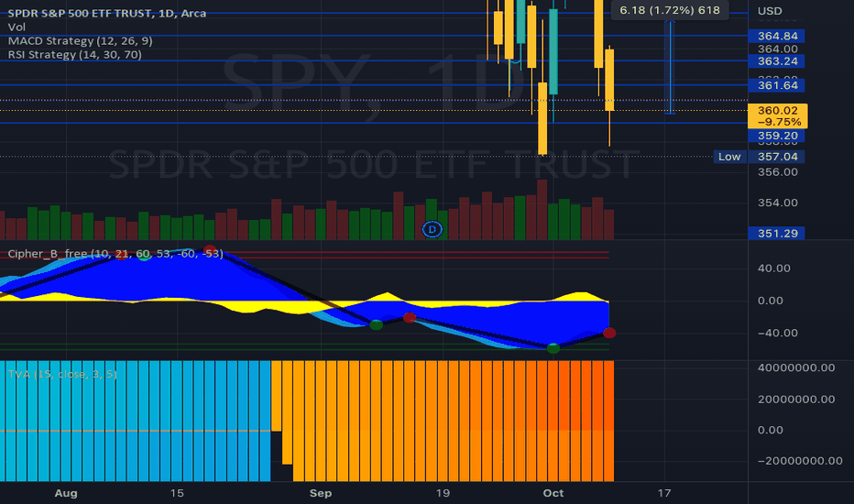Click the USD currency label

click(x=770, y=11)
